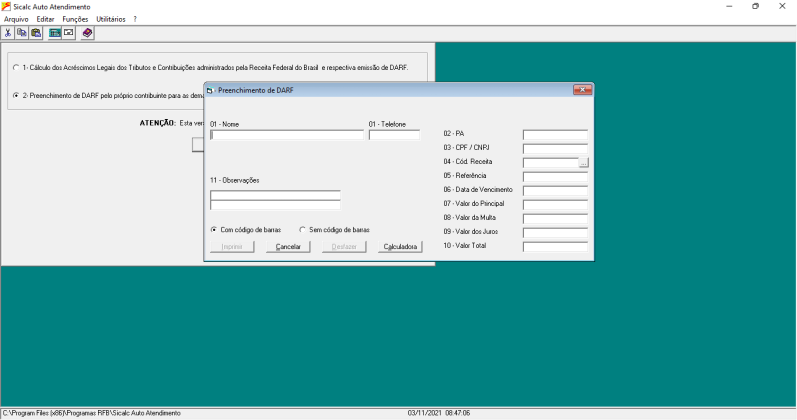Click the Paste clipboard toolbar icon
The image size is (797, 420).
point(36,33)
